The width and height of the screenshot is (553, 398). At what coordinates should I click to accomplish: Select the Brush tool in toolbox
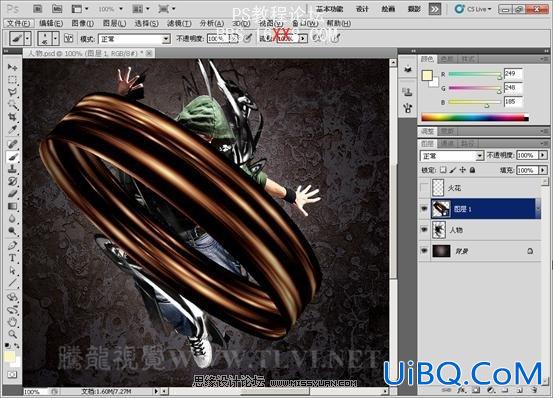point(12,157)
